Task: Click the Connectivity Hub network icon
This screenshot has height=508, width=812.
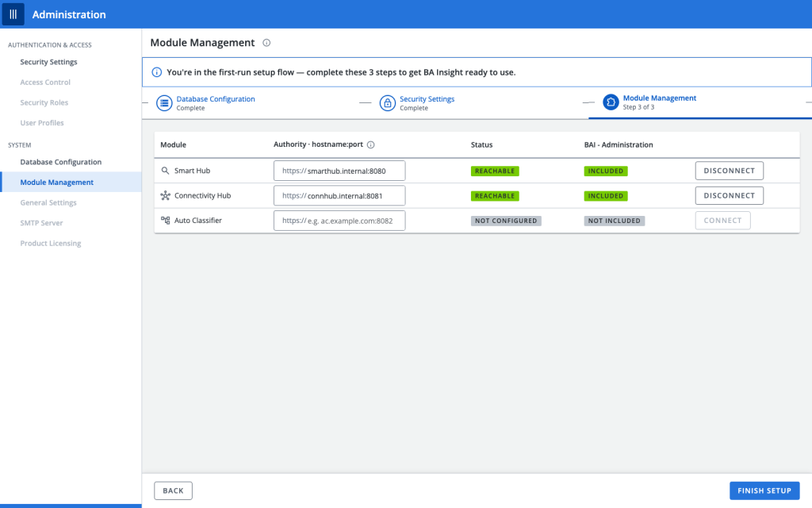Action: 165,195
